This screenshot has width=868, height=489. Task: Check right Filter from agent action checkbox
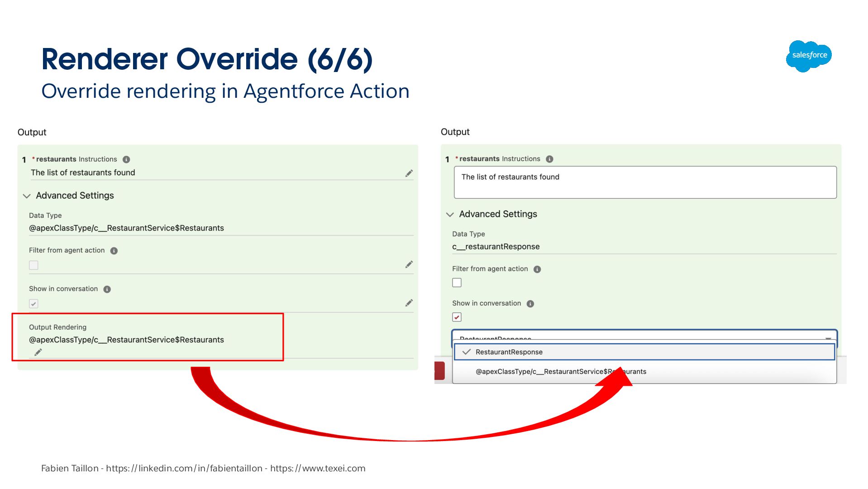(x=457, y=283)
